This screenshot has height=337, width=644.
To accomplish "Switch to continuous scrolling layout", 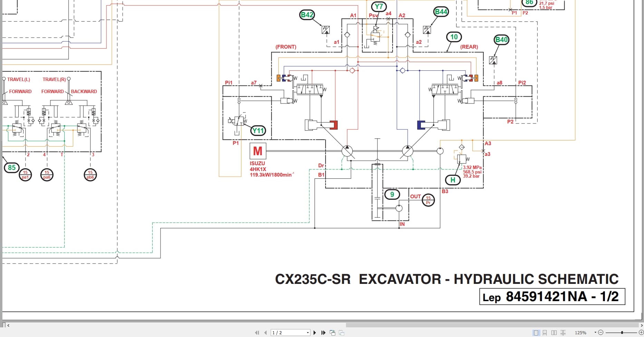I will click(x=545, y=333).
